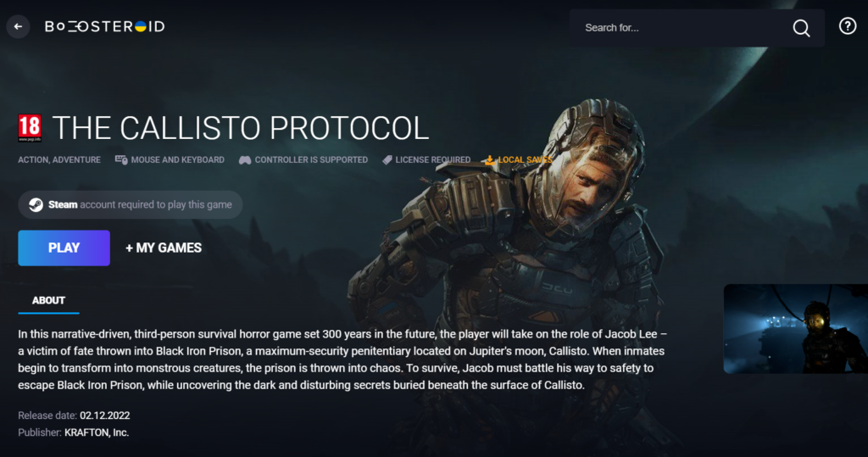Select the ABOUT tab
Viewport: 868px width, 457px height.
click(x=48, y=300)
